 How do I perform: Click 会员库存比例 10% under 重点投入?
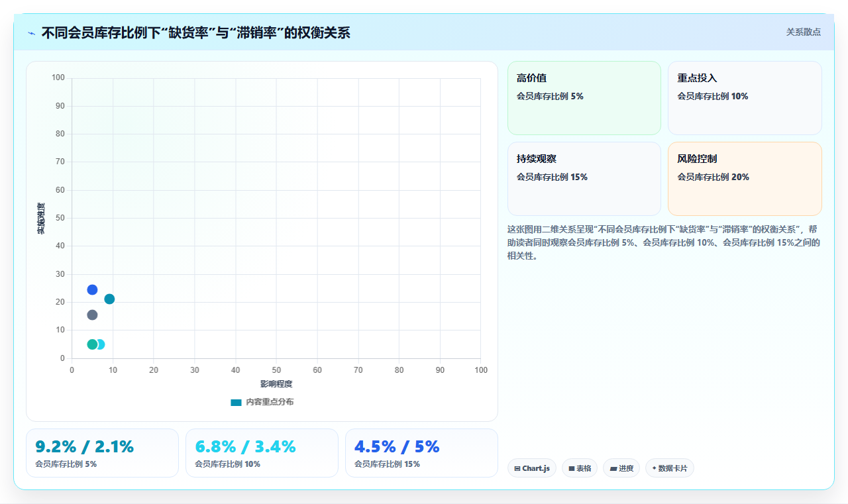click(712, 96)
